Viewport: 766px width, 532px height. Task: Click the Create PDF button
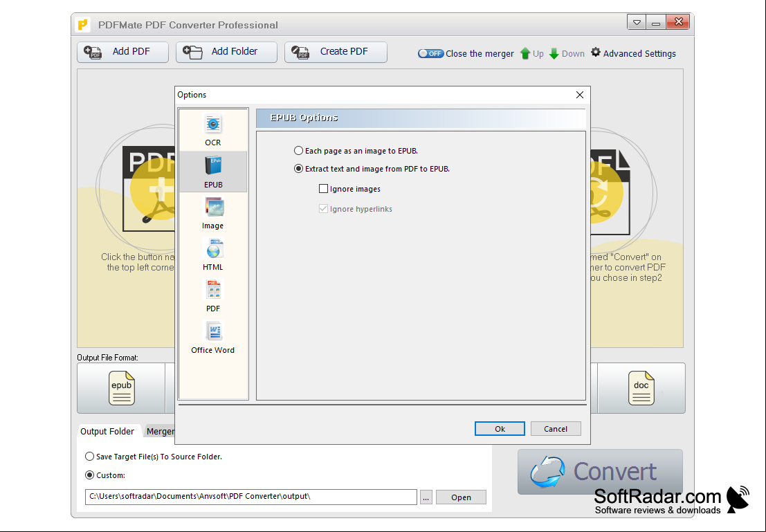click(x=336, y=52)
